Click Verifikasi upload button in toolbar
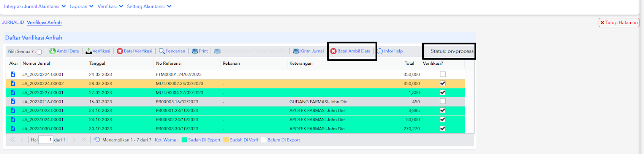644x154 pixels. click(x=98, y=51)
